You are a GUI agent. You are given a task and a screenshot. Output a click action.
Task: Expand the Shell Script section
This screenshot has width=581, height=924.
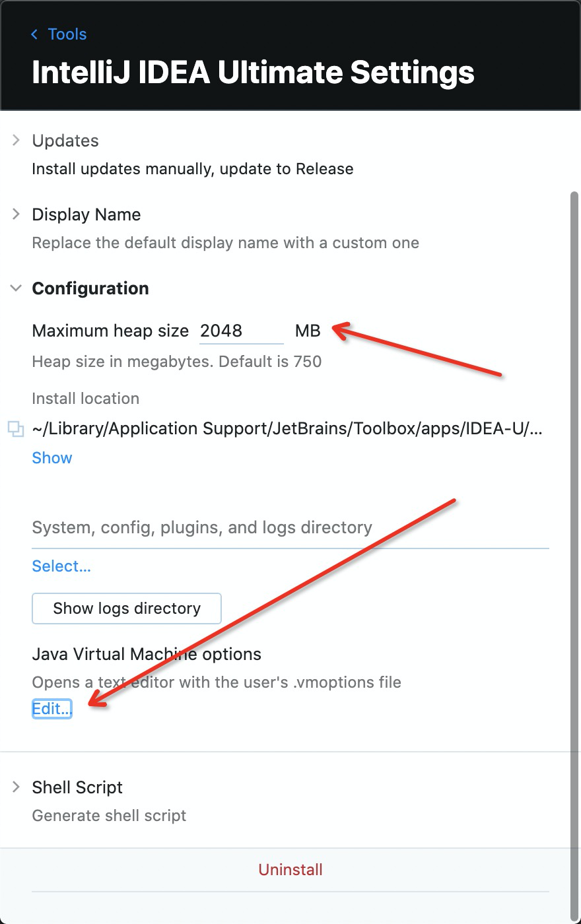[16, 787]
